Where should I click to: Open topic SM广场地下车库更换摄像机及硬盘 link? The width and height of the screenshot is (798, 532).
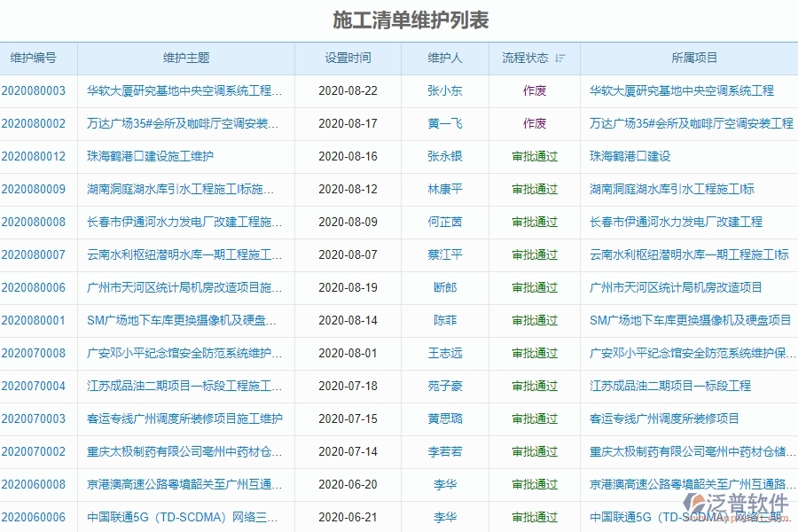point(184,320)
